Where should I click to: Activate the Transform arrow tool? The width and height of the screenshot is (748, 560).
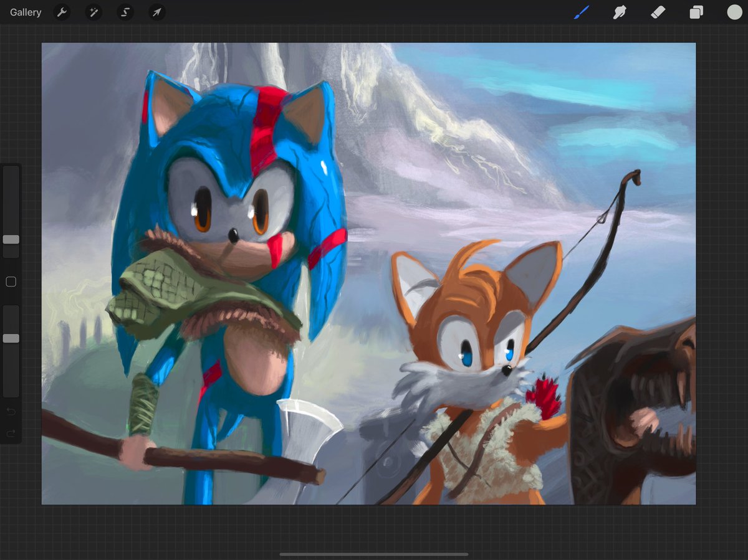[x=157, y=12]
